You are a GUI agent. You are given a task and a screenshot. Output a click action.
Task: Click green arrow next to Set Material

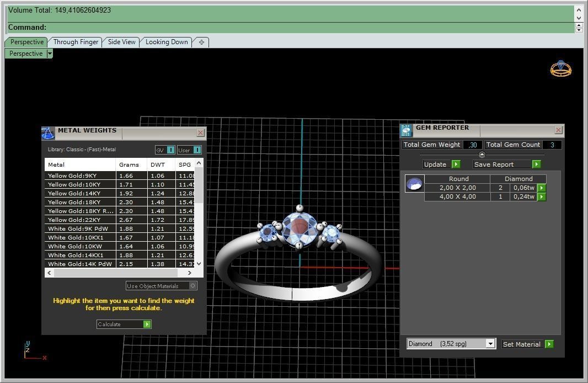coord(549,344)
